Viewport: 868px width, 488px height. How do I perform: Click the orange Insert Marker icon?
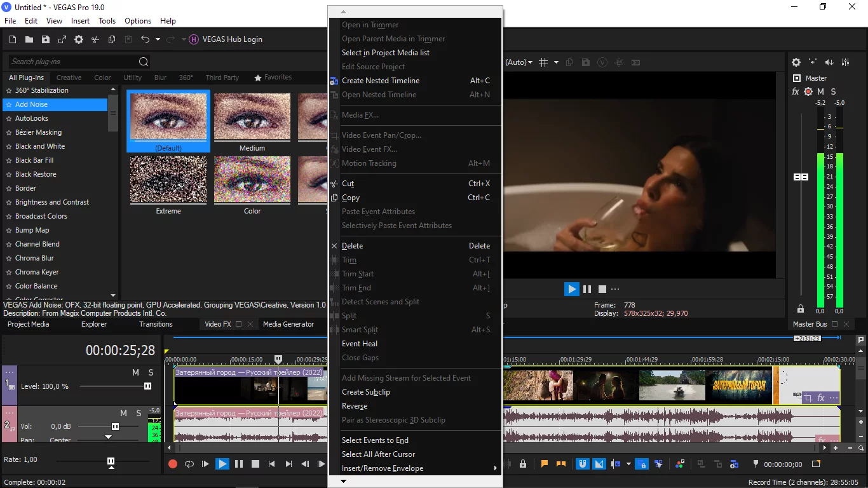click(545, 464)
